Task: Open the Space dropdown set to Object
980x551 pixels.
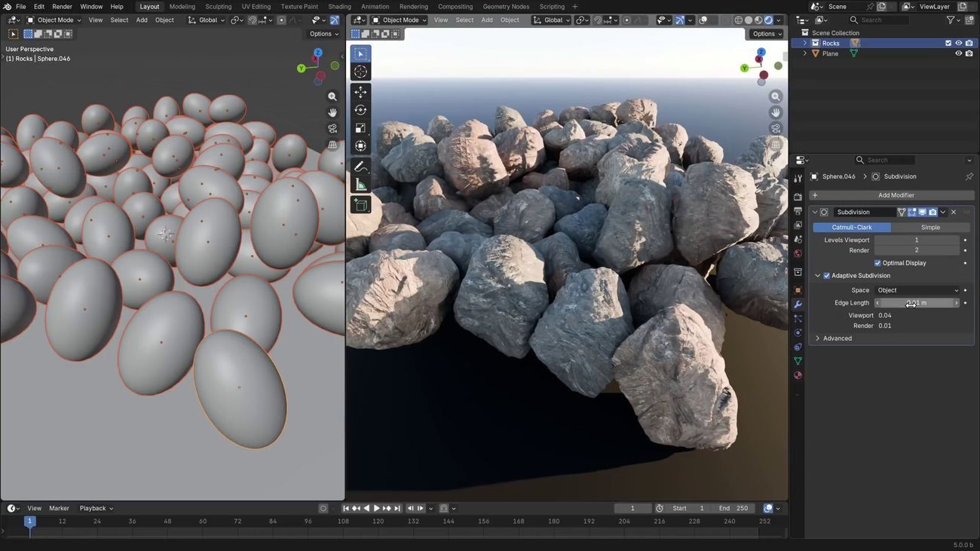Action: (917, 290)
